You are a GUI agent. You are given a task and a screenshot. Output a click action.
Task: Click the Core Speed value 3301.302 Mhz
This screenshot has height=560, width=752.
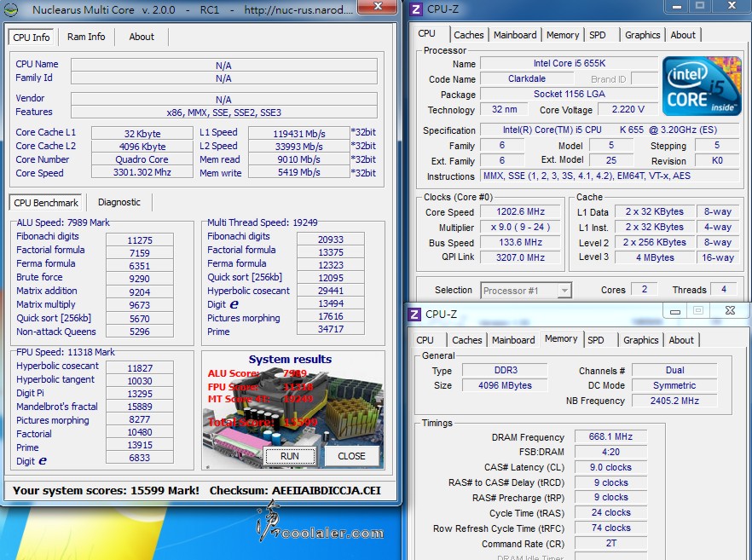click(142, 172)
